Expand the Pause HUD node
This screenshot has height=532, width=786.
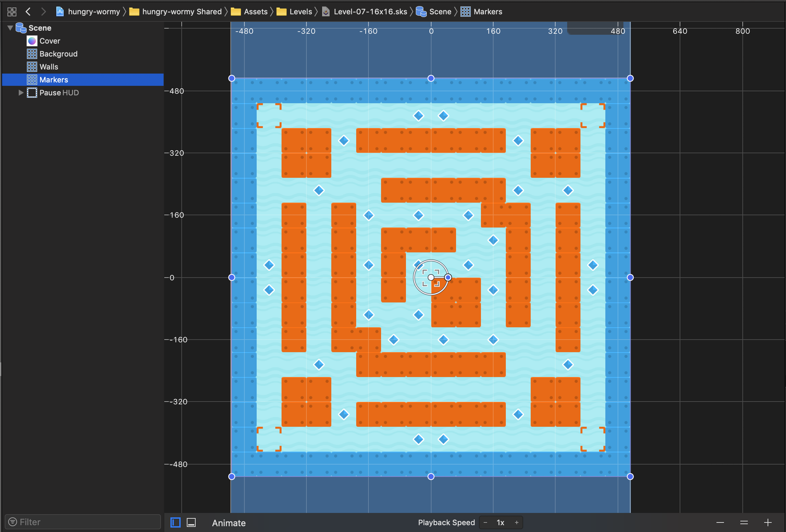point(21,93)
